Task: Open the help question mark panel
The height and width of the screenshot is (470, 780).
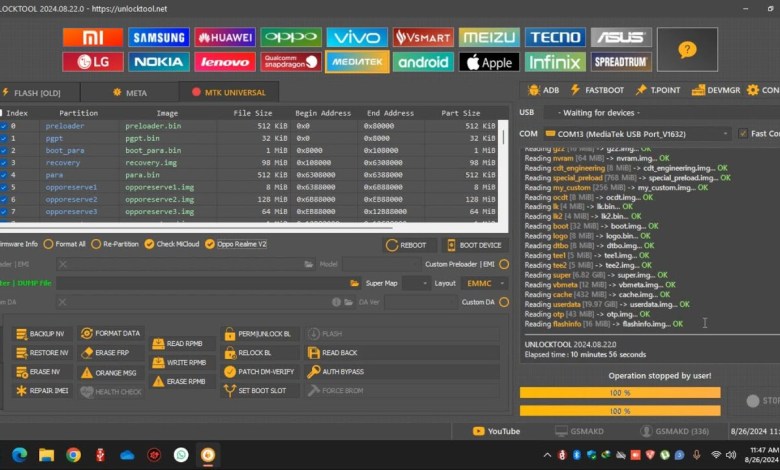Action: point(687,50)
